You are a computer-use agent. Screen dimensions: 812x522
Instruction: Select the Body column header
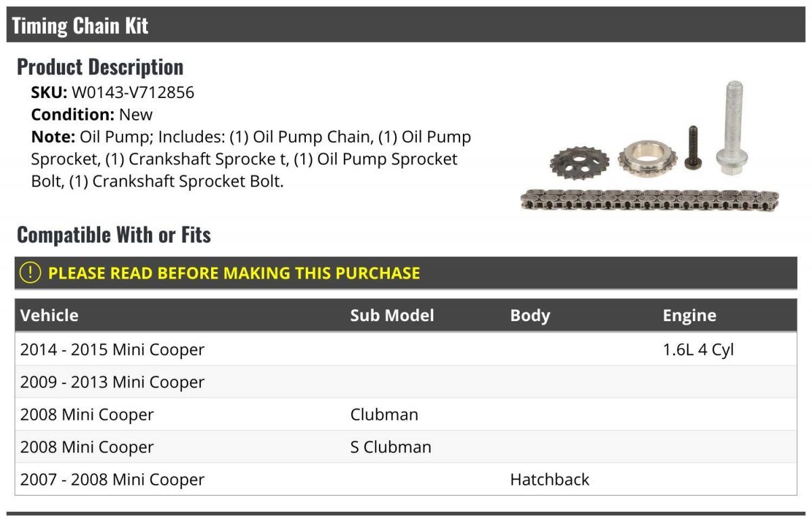point(530,316)
